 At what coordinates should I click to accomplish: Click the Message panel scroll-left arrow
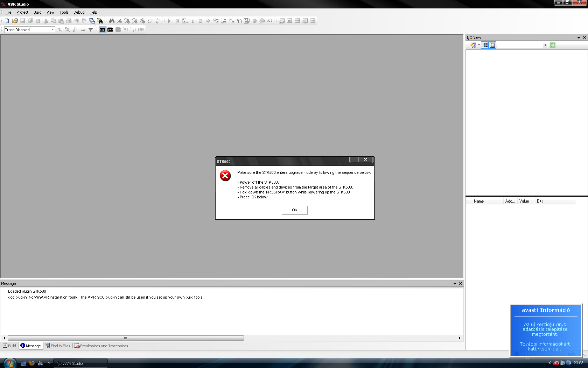click(4, 338)
